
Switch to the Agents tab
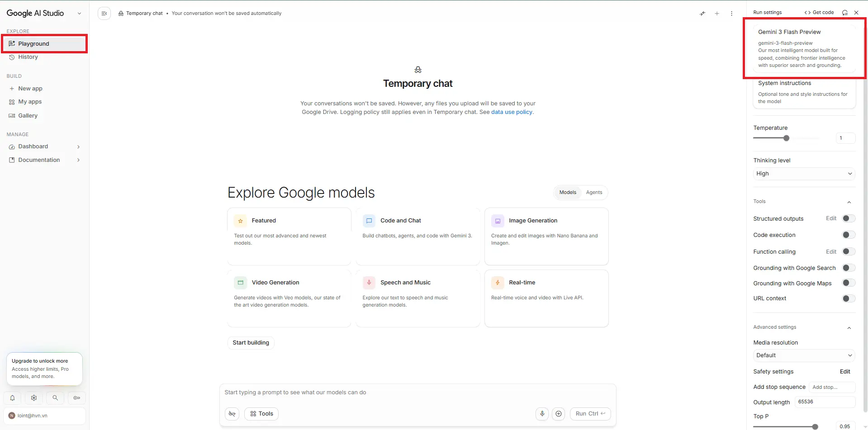[594, 193]
